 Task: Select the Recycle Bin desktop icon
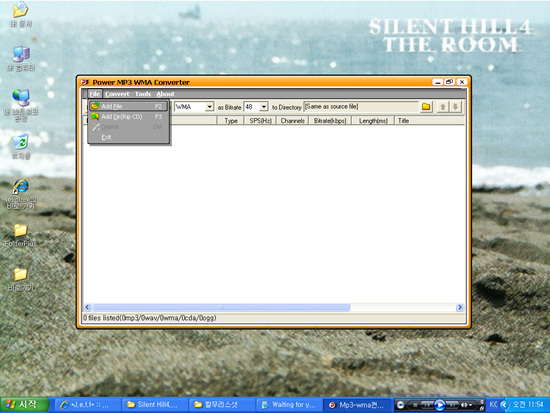21,146
